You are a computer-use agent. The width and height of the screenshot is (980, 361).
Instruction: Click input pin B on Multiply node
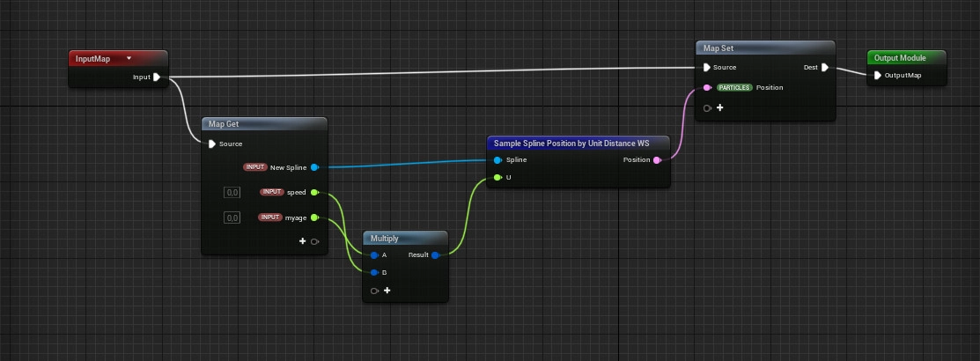point(374,272)
